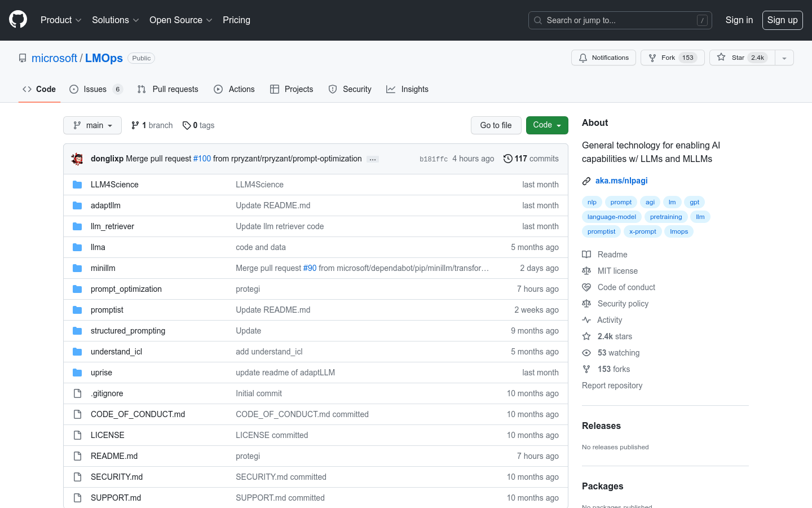This screenshot has width=812, height=508.
Task: Open the microsoft organization link
Action: 54,58
